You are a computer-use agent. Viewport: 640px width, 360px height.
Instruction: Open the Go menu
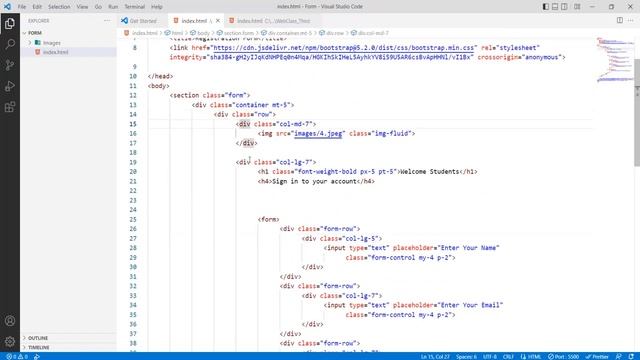click(98, 7)
